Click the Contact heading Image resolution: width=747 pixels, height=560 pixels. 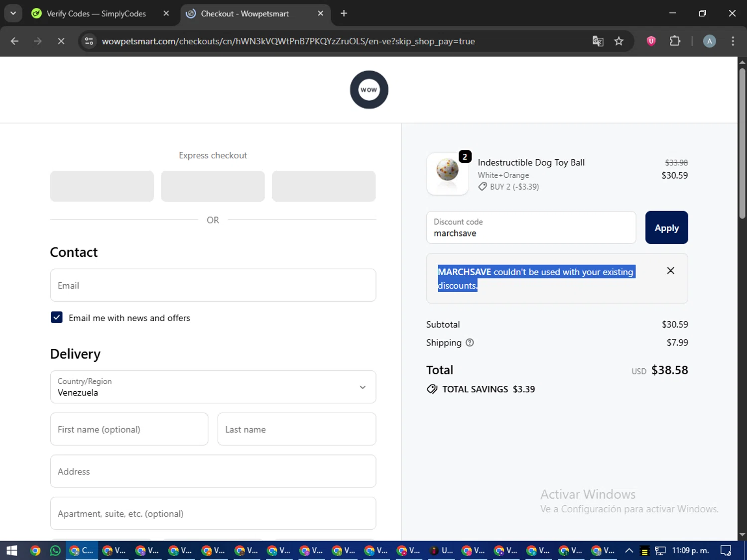coord(74,252)
